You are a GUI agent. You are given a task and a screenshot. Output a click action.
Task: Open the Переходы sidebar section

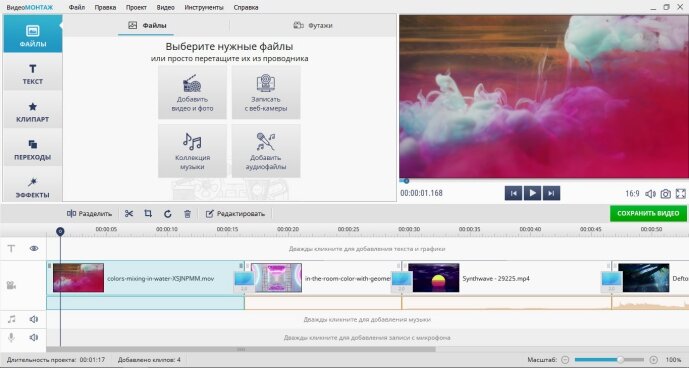(33, 149)
